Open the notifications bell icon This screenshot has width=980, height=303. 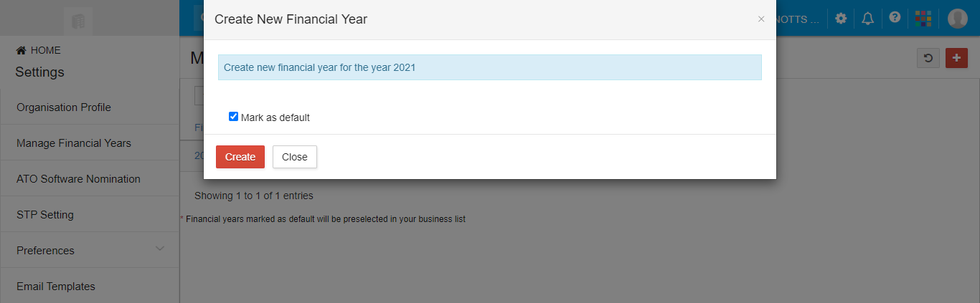click(868, 19)
